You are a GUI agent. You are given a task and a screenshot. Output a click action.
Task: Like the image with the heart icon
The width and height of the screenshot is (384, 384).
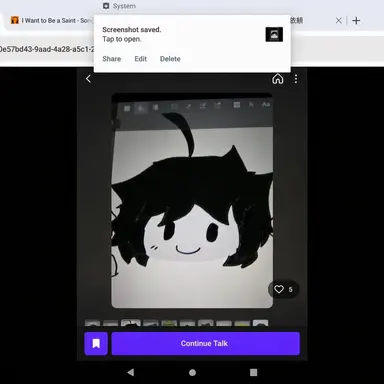279,289
